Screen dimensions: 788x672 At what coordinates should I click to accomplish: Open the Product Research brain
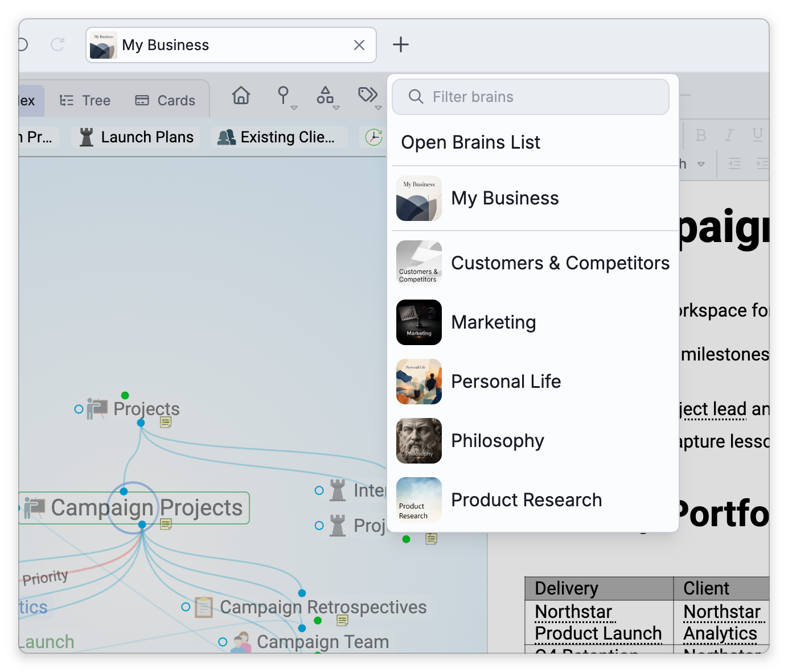point(533,500)
